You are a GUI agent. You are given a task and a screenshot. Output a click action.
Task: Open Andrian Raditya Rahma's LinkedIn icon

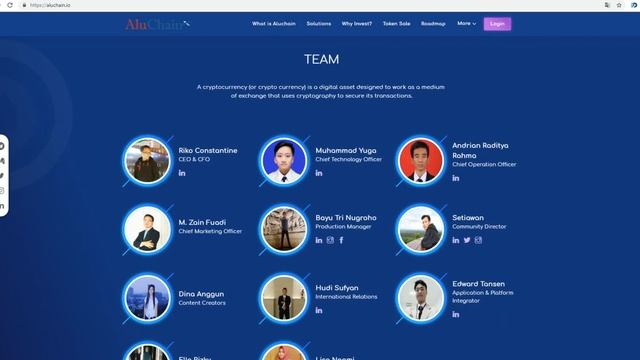456,178
